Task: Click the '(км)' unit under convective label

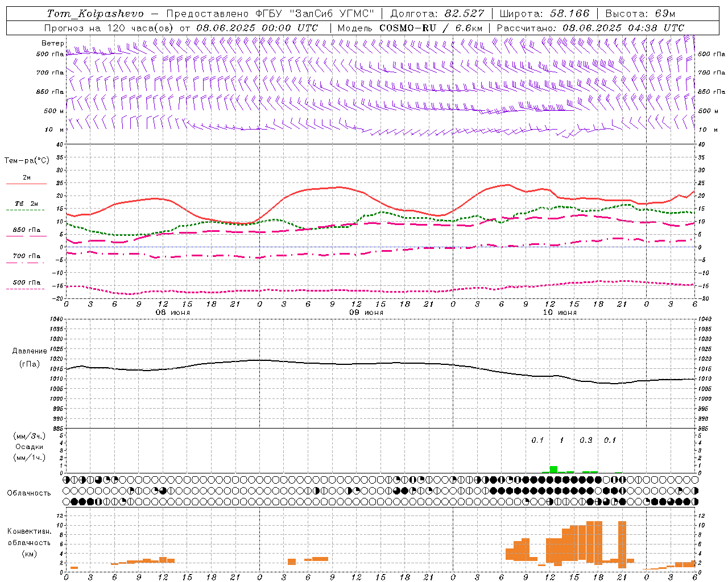Action: point(30,553)
